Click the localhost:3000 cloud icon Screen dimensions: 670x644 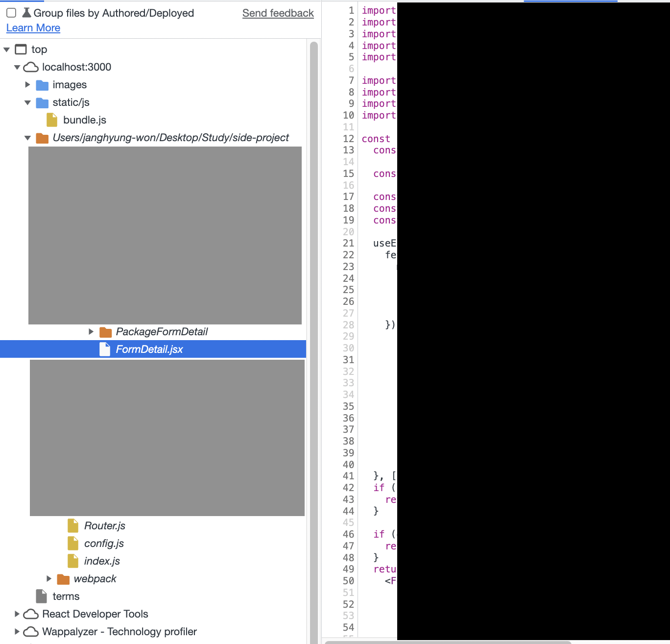click(x=31, y=67)
